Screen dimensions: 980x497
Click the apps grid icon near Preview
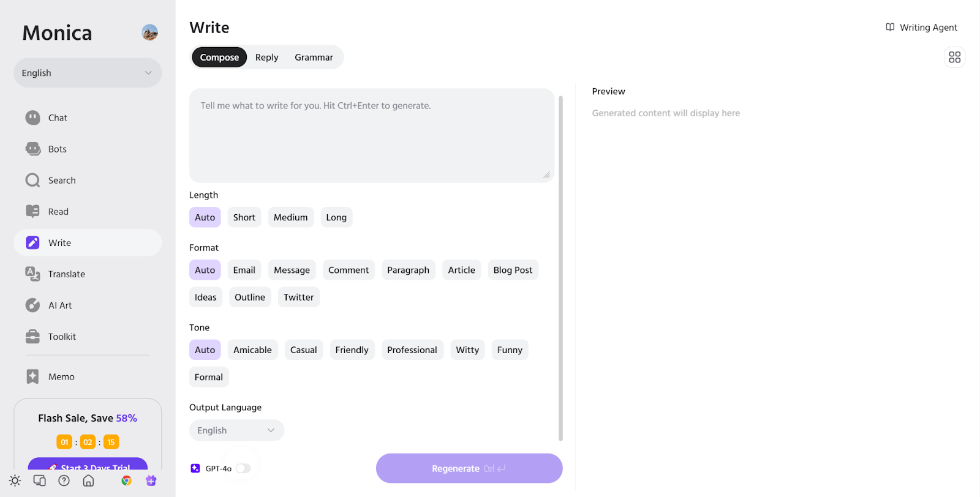[x=954, y=56]
